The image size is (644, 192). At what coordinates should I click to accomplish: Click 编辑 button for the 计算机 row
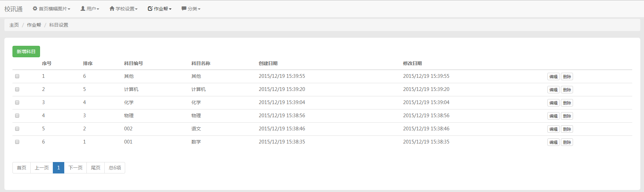click(x=553, y=90)
